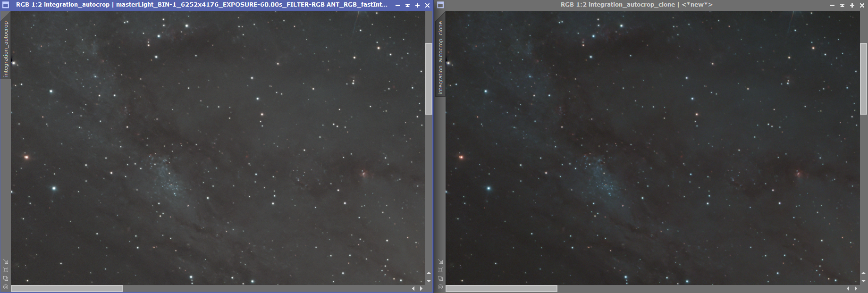Click the integration_autocrop window title text
The image size is (868, 293).
click(202, 5)
